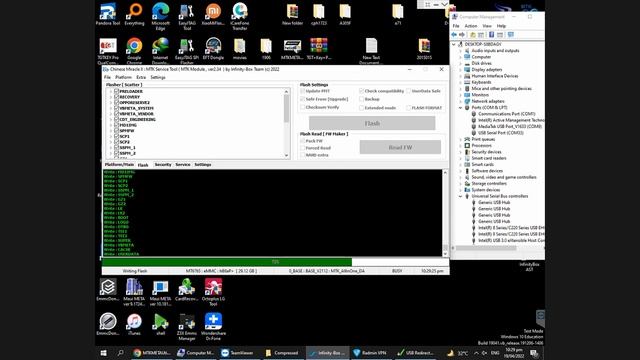Toggle the Check compatibility checkbox
Viewport: 640px width, 360px height.
point(361,91)
